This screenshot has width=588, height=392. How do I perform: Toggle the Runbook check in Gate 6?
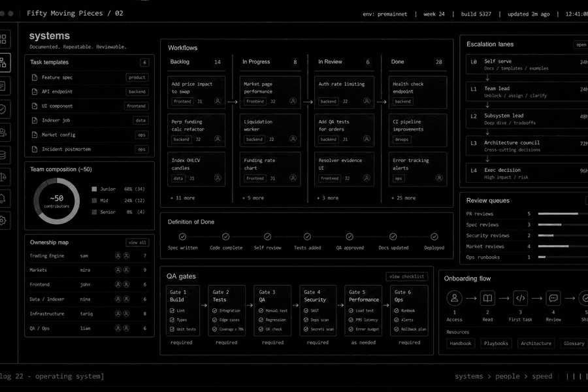click(397, 310)
